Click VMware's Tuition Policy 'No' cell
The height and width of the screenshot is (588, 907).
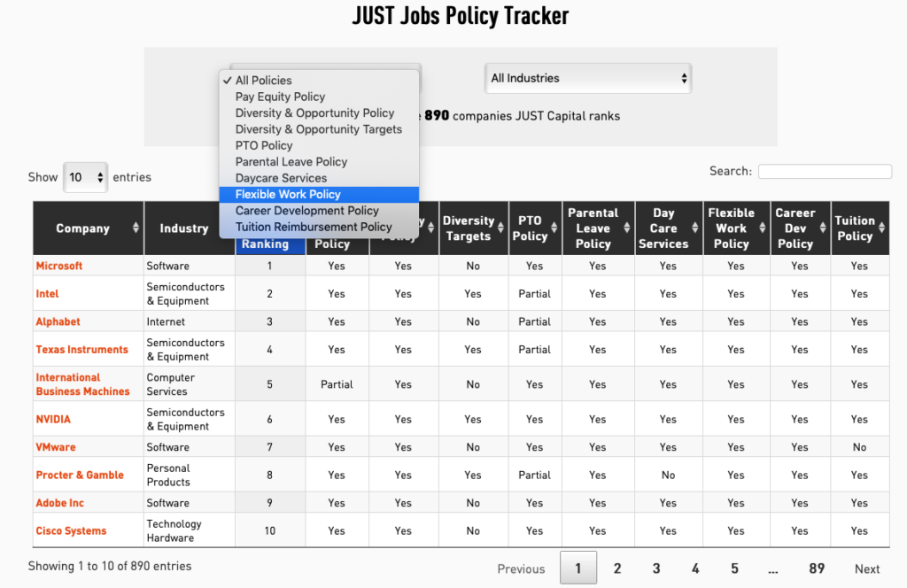(859, 447)
